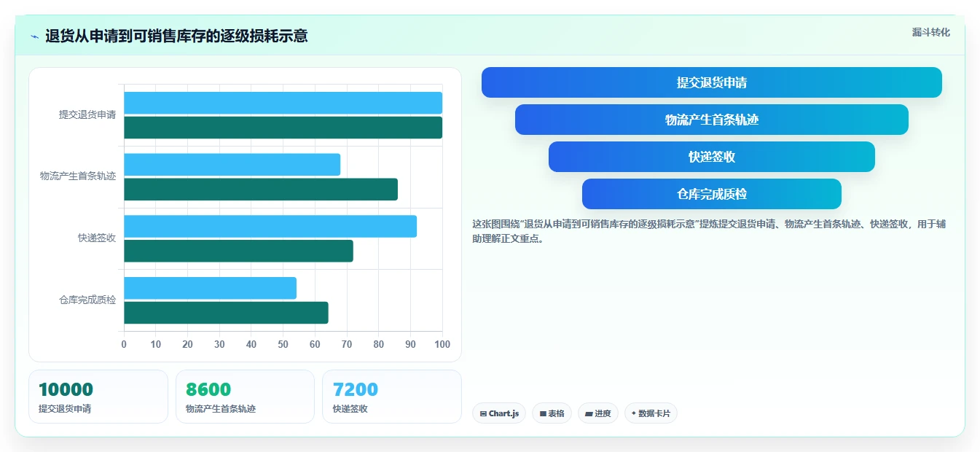Select the 物流产生首条轨迹 funnel stage bar

pos(711,120)
